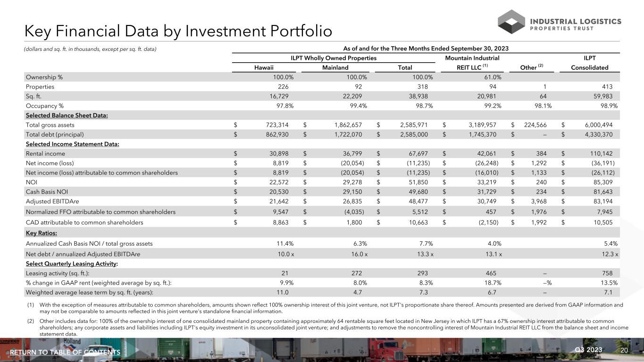Click the Return to Table of Contents link
This screenshot has width=644, height=362.
[x=65, y=353]
